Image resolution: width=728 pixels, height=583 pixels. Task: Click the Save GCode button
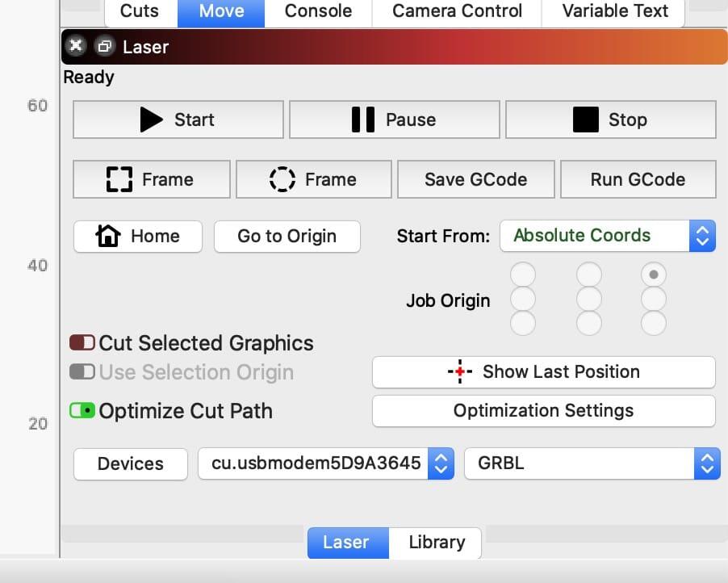pos(475,179)
